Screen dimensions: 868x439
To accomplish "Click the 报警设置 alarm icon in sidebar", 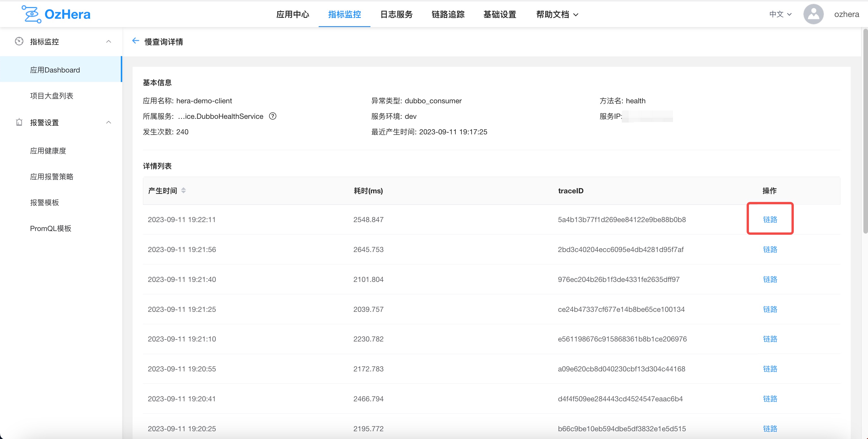I will 19,122.
